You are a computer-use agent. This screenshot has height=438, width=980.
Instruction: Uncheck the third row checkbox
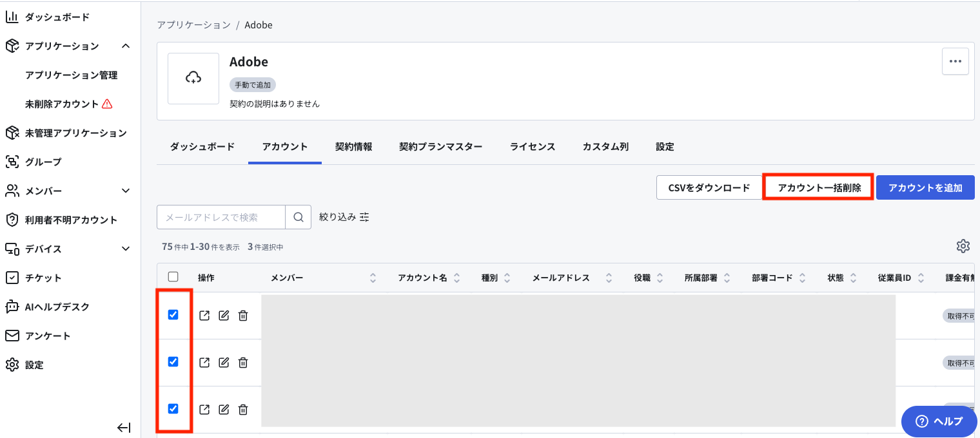coord(173,408)
